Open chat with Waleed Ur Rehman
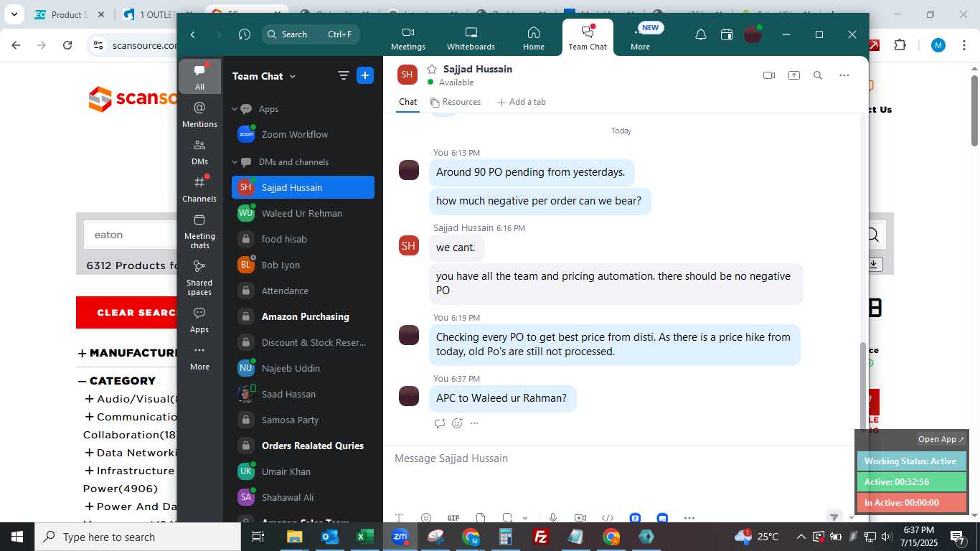 coord(303,213)
